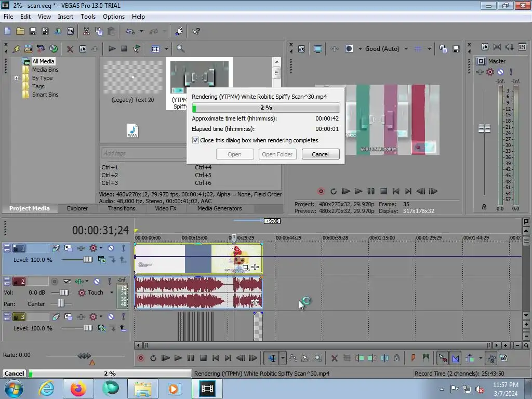This screenshot has width=532, height=399.
Task: Click the lock icon under Master fader
Action: coord(484,207)
